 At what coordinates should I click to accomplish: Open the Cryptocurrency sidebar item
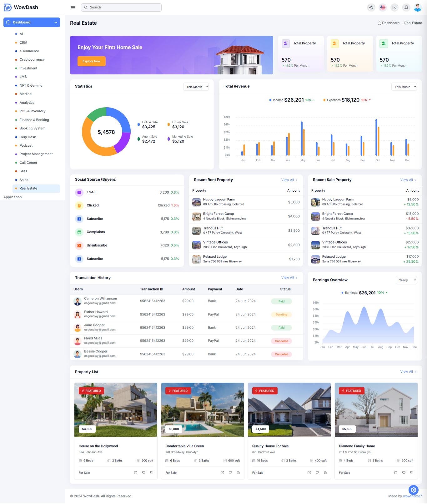click(x=32, y=60)
